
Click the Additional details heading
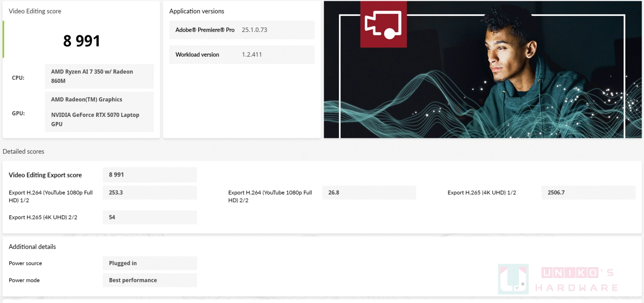point(32,247)
